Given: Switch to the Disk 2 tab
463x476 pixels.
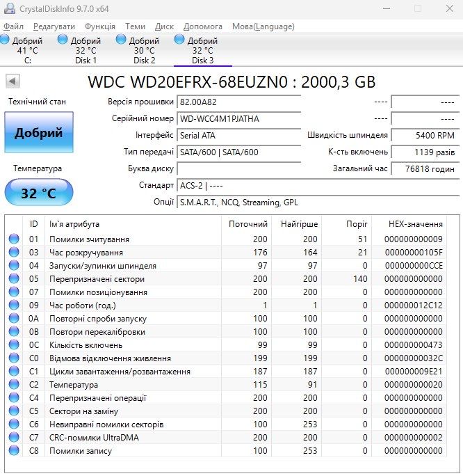Looking at the screenshot, I should tap(145, 50).
